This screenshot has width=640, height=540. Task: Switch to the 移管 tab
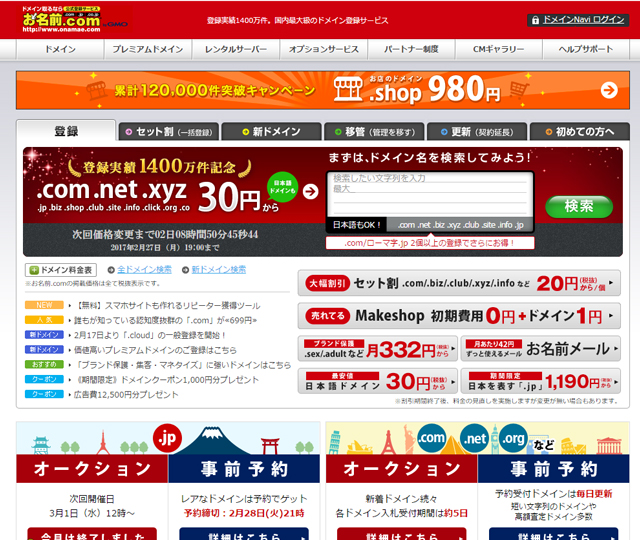click(374, 132)
